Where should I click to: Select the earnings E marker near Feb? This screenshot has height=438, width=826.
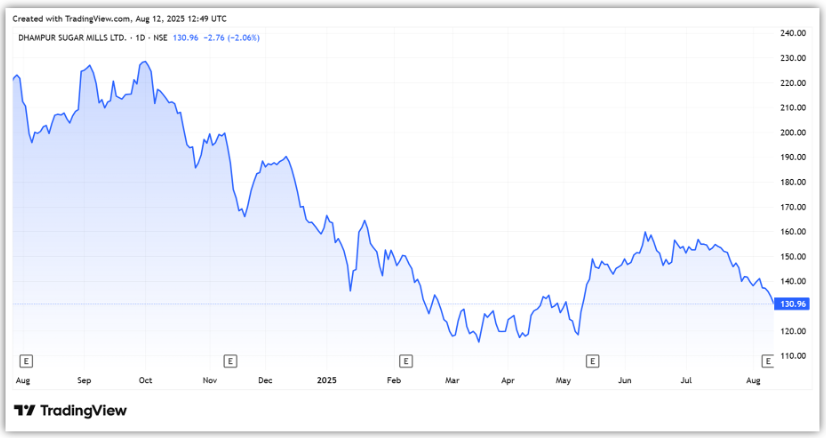(405, 360)
